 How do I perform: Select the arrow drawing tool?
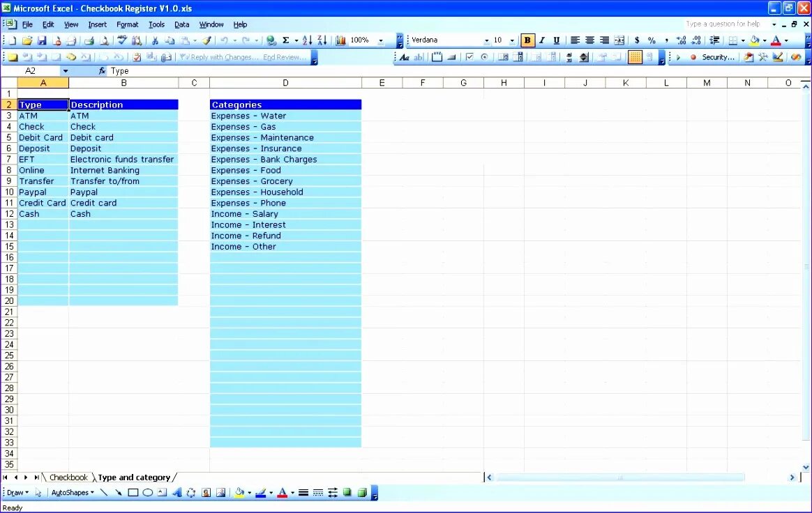pyautogui.click(x=119, y=493)
